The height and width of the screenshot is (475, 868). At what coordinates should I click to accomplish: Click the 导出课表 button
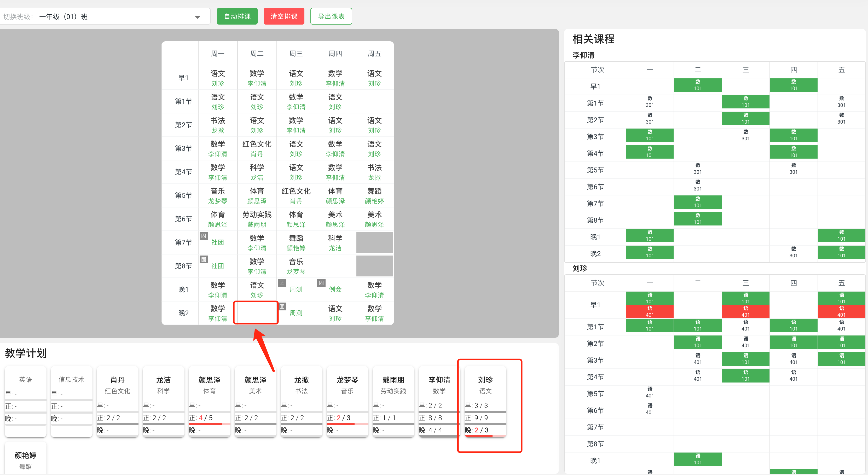pos(331,16)
